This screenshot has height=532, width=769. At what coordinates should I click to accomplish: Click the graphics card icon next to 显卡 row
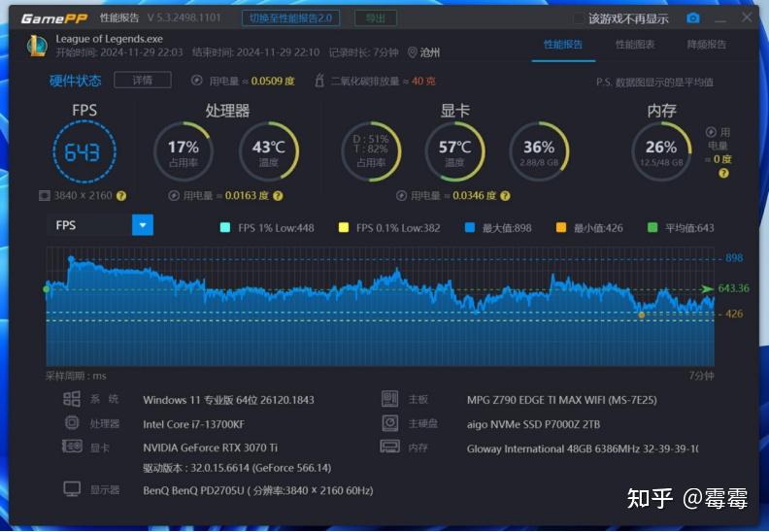(72, 447)
